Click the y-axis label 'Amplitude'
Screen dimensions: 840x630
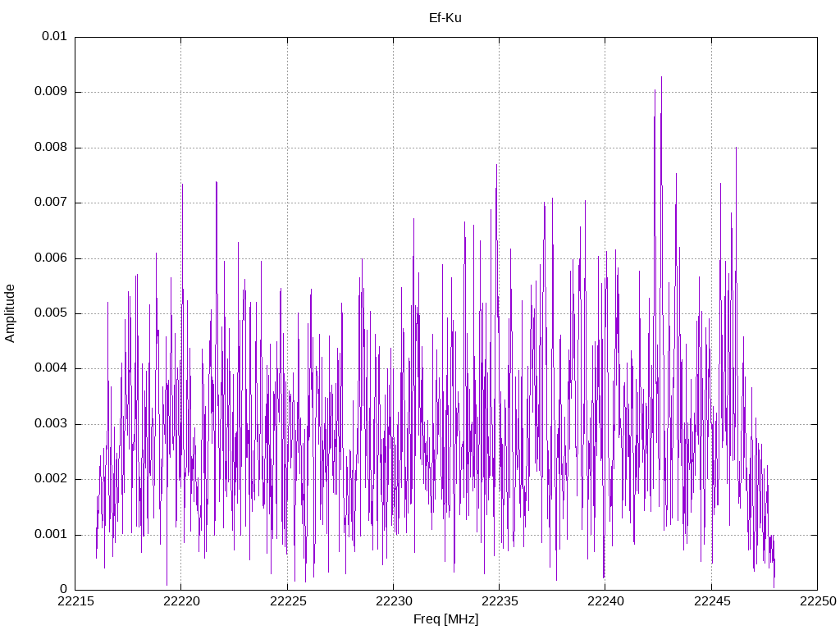coord(10,313)
